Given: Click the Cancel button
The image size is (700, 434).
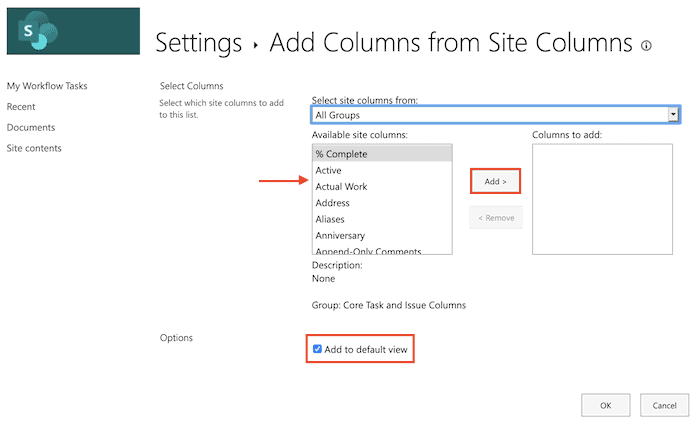Looking at the screenshot, I should pos(664,405).
